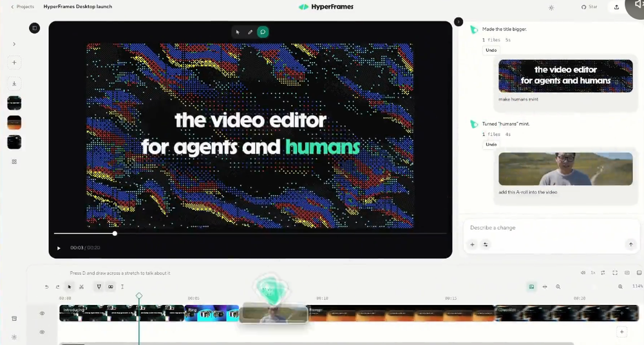The height and width of the screenshot is (345, 644).
Task: Click the 00:03 / 00:20 time readout
Action: coord(85,248)
